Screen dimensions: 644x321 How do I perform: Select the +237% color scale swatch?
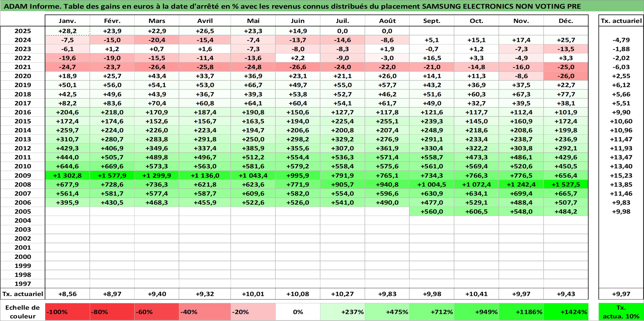[x=342, y=312]
